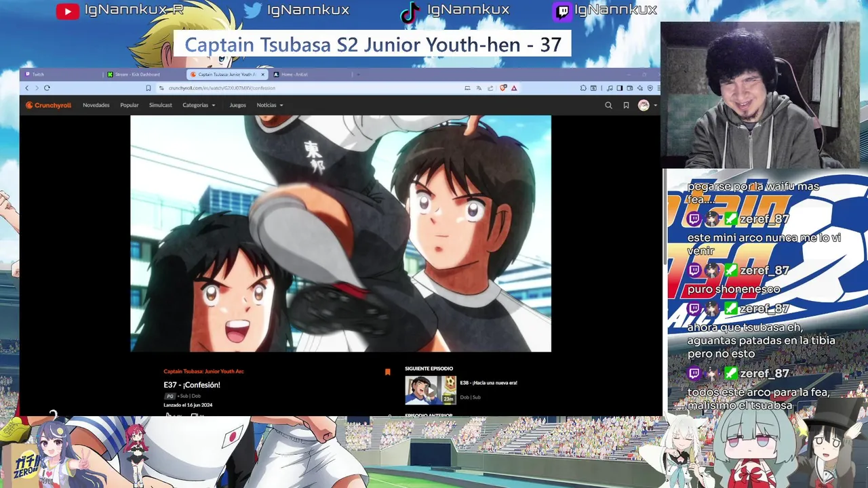Viewport: 868px width, 488px height.
Task: Open E38 - ¡Hacia una nueva era! link
Action: coord(488,383)
